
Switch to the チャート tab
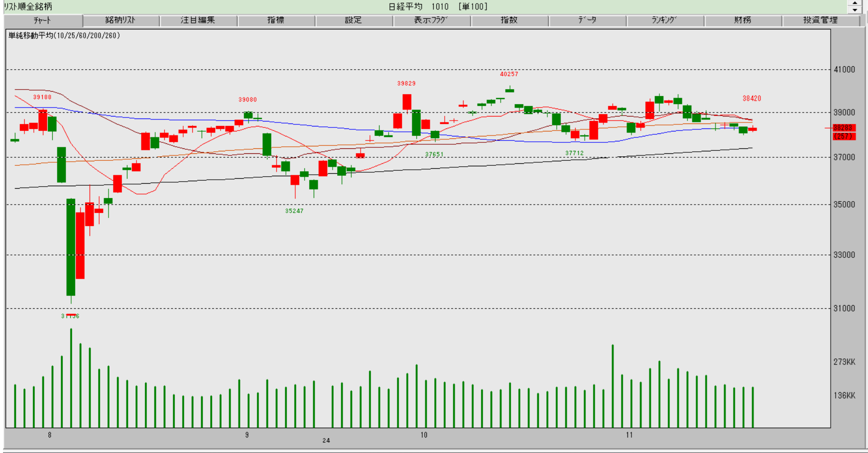point(43,20)
